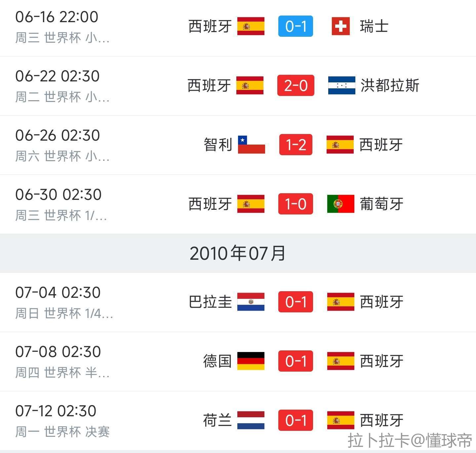Viewport: 476px width, 453px height.
Task: Select the 葡萄牙 team name
Action: pyautogui.click(x=381, y=204)
